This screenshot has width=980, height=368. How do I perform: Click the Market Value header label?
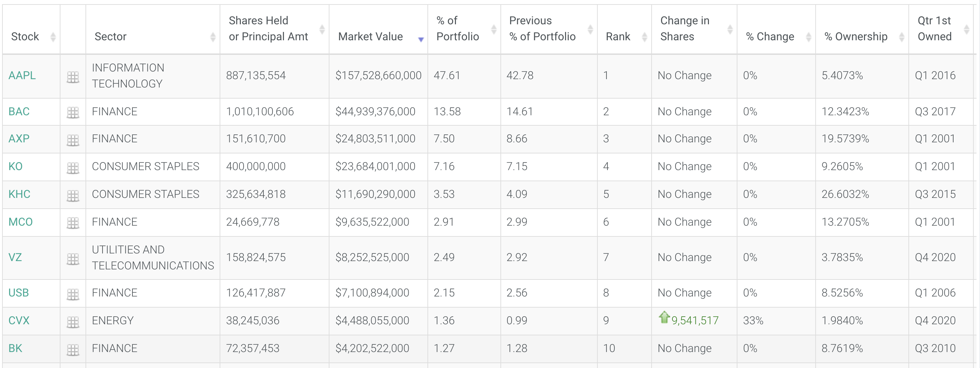370,36
